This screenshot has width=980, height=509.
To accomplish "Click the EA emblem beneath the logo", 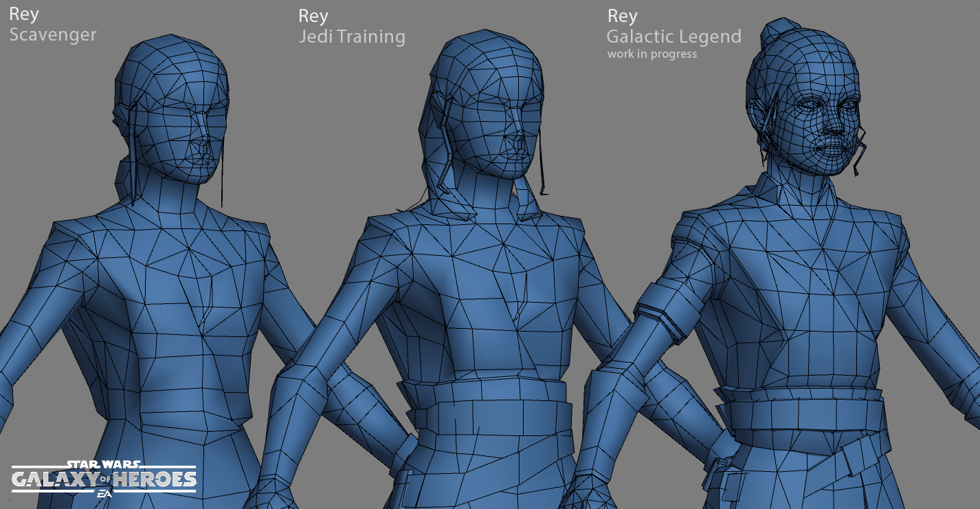I will click(104, 494).
